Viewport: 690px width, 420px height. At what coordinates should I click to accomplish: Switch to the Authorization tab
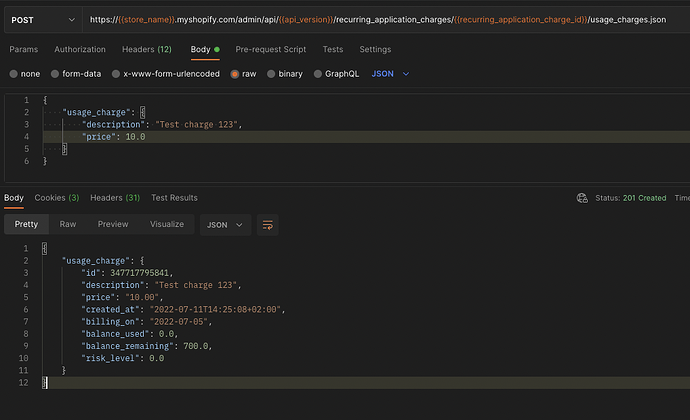[x=80, y=49]
